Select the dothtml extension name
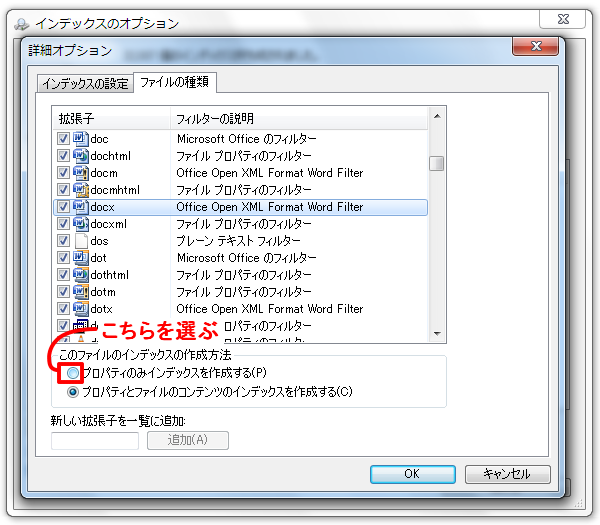The width and height of the screenshot is (600, 525). pos(110,275)
